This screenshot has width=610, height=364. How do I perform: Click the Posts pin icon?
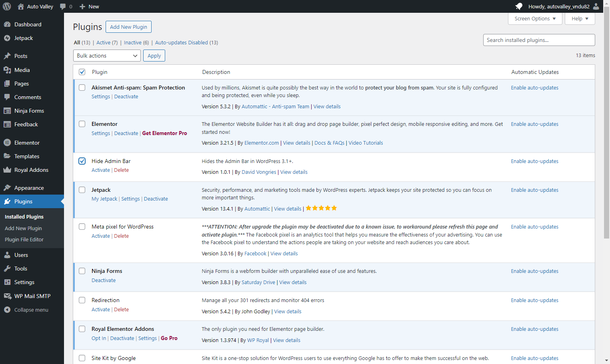pyautogui.click(x=7, y=56)
